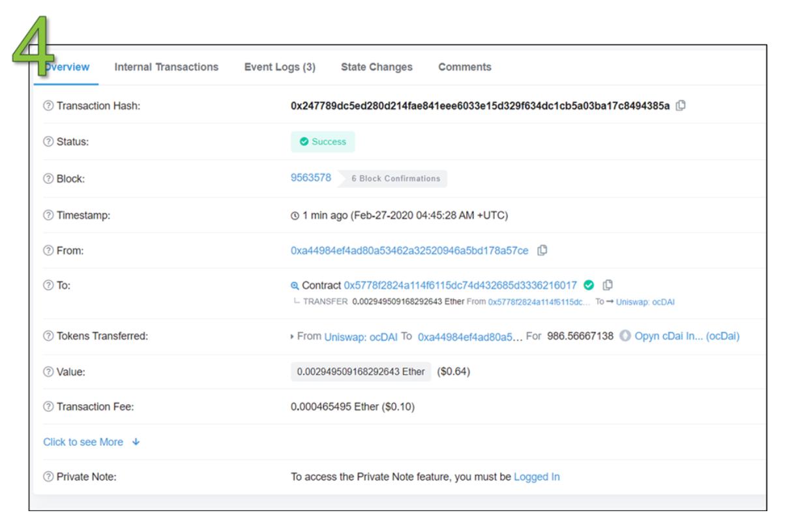The height and width of the screenshot is (532, 798).
Task: Open block number 9563578
Action: click(311, 178)
